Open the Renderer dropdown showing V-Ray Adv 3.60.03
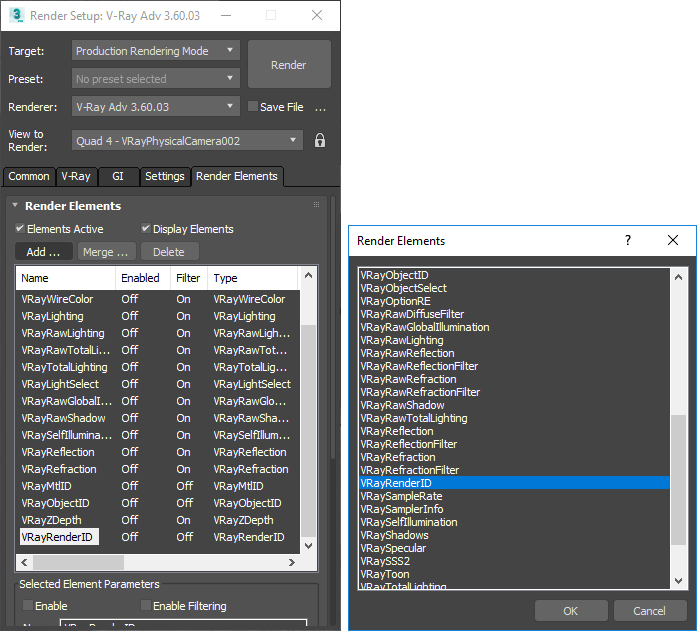 tap(156, 107)
